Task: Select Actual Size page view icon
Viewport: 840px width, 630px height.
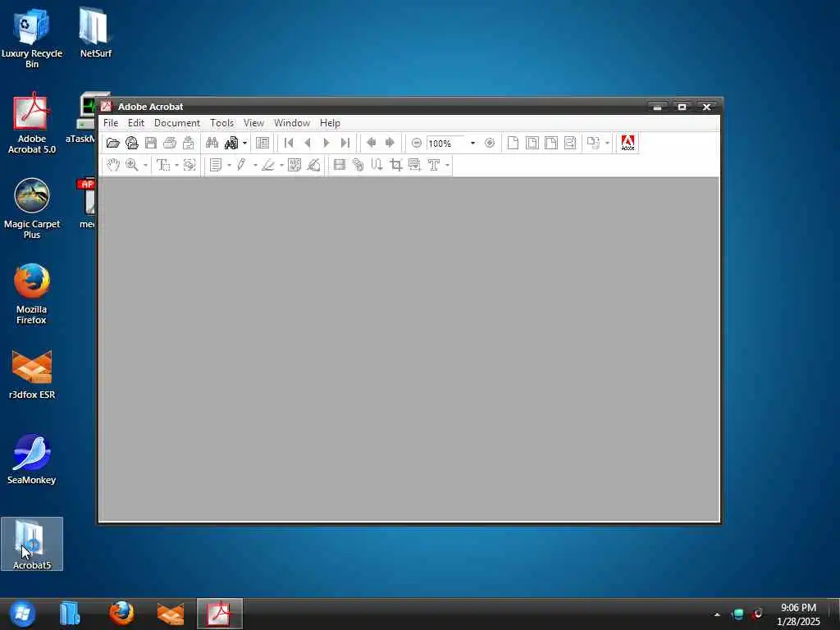Action: pos(514,143)
